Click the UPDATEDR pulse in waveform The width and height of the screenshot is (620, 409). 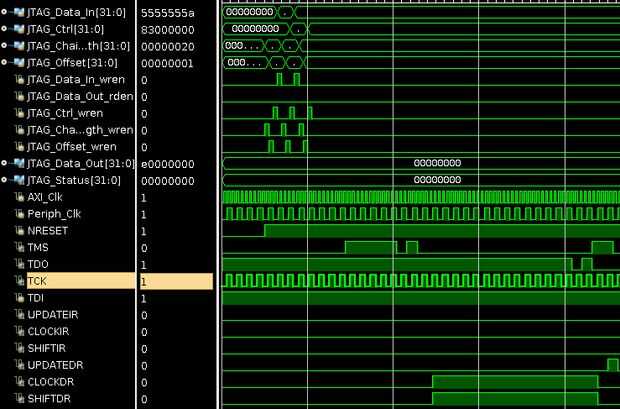tap(612, 365)
